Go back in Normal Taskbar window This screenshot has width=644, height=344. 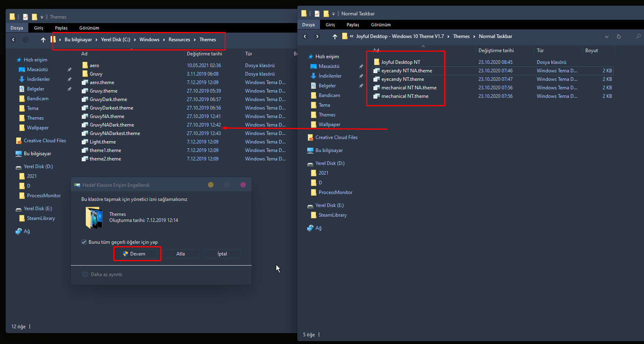[x=305, y=36]
